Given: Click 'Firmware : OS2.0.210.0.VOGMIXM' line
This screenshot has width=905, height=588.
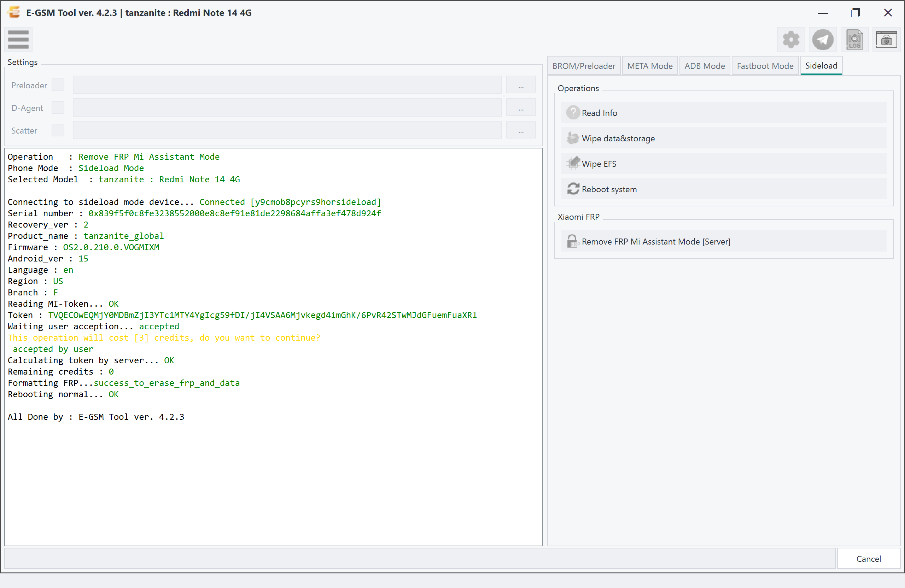Looking at the screenshot, I should [x=83, y=247].
